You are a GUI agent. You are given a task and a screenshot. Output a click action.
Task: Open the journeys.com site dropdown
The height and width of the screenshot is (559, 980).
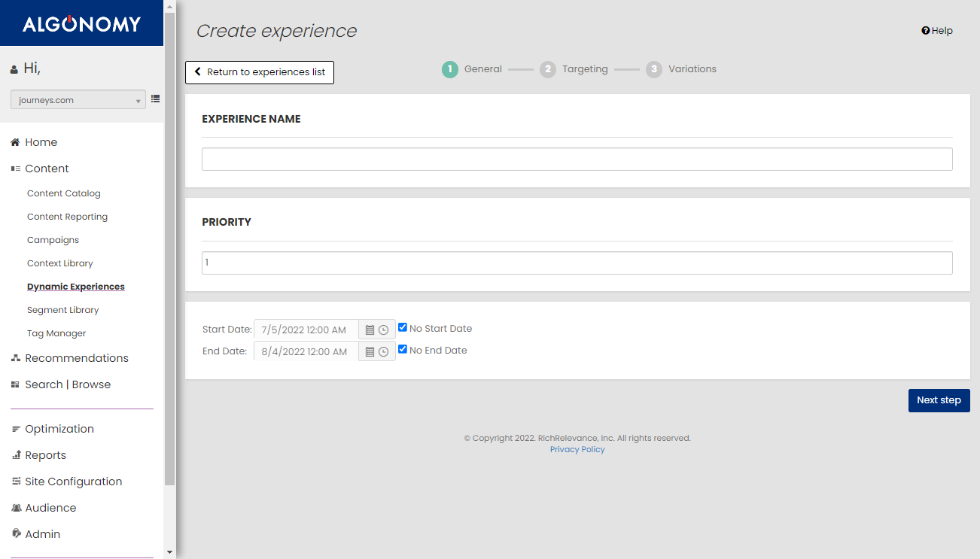(x=78, y=99)
